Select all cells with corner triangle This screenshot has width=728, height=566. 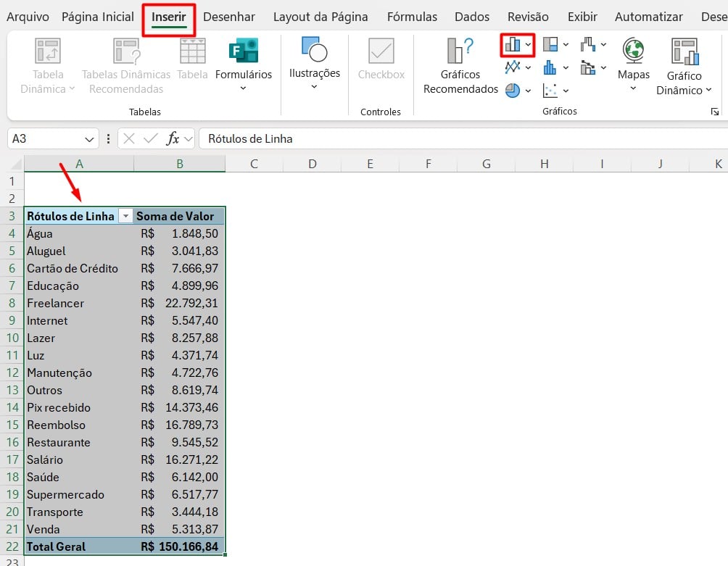[16, 164]
